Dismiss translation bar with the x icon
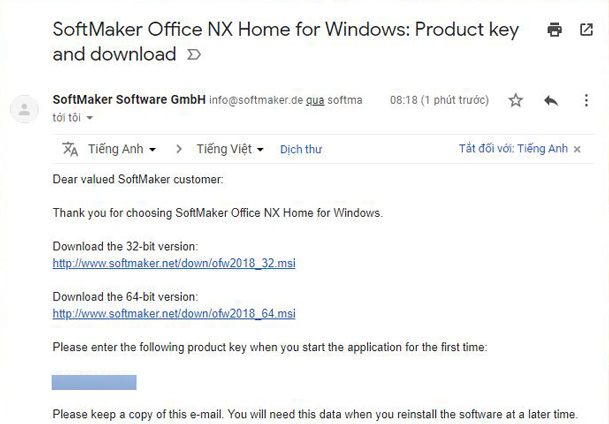 [x=577, y=149]
